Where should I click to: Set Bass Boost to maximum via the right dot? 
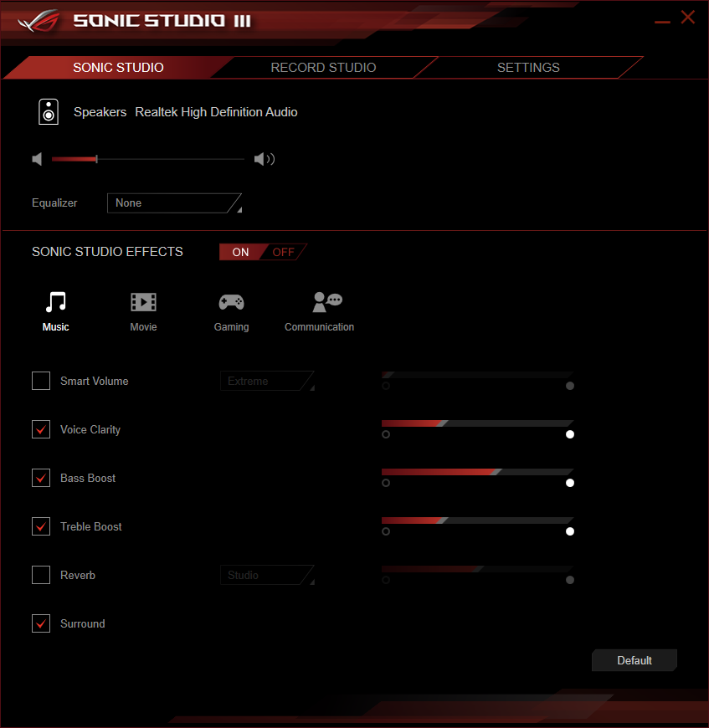570,483
